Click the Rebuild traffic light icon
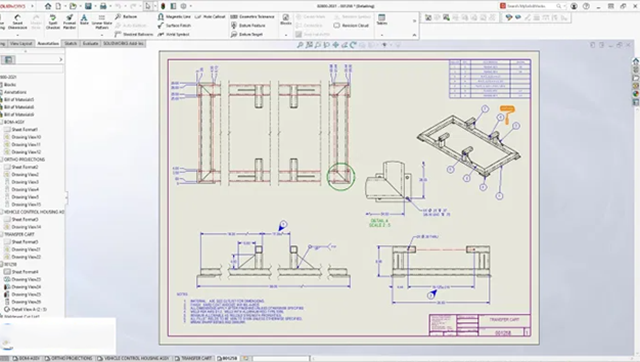Screen dimensions: 640x362 [x=163, y=6]
